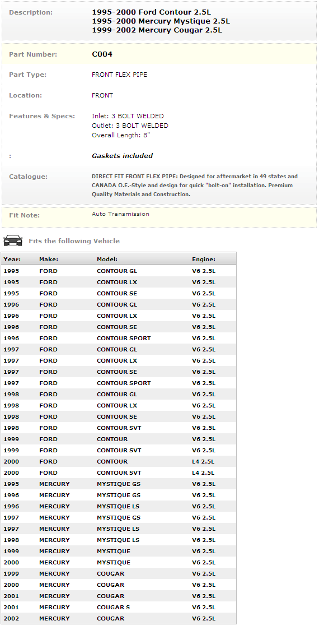Select the Year column header
Image resolution: width=319 pixels, height=644 pixels.
[12, 259]
